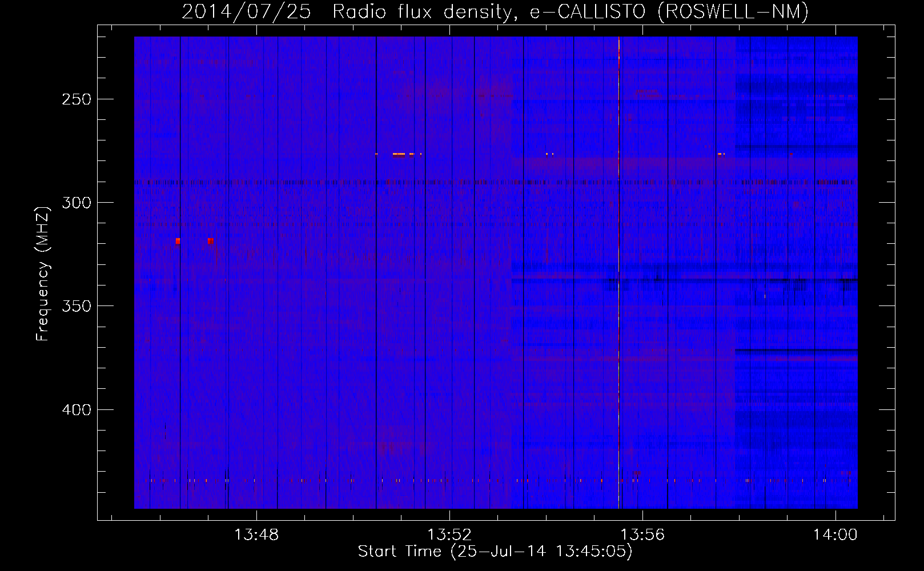Viewport: 924px width, 571px height.
Task: Click the plot title "Radio flux density, e-CALLISTO (ROSWELL-NM)"
Action: (571, 11)
